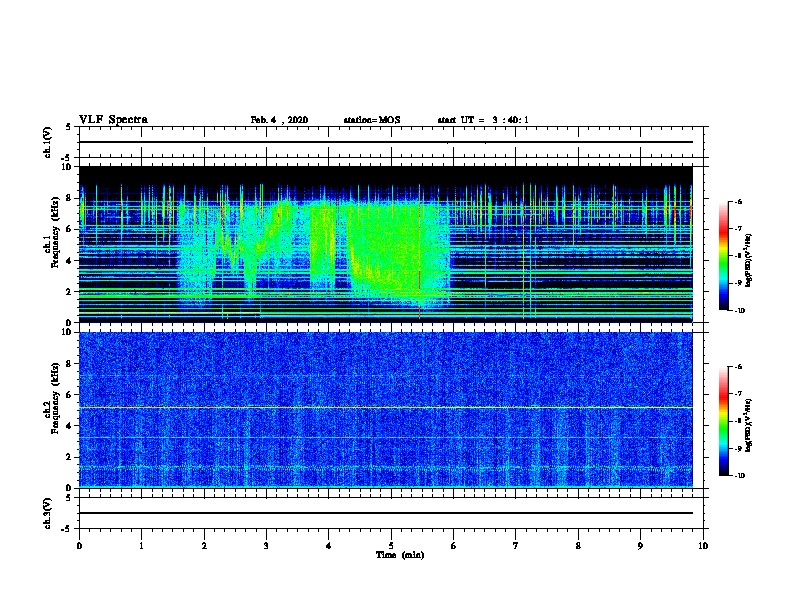Click the 'VLF Spectra' title text
The height and width of the screenshot is (612, 792).
point(113,120)
